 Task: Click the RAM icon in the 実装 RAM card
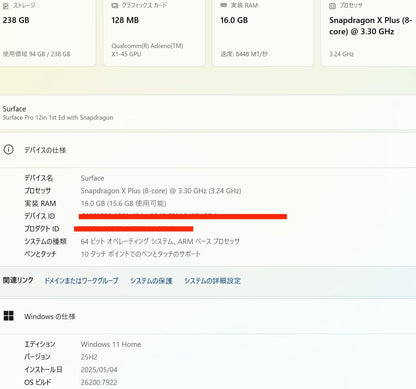[x=224, y=5]
